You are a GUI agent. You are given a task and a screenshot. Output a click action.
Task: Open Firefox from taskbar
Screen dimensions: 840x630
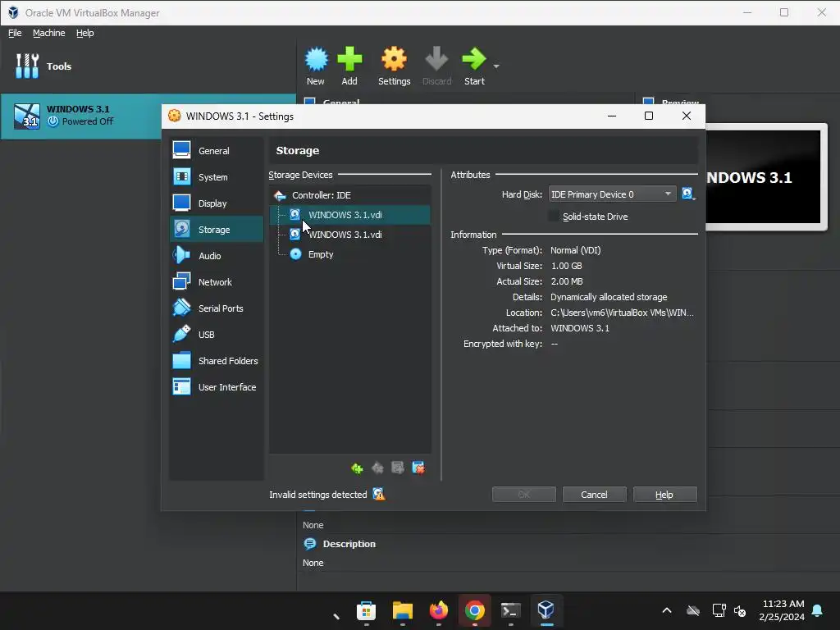(x=438, y=610)
